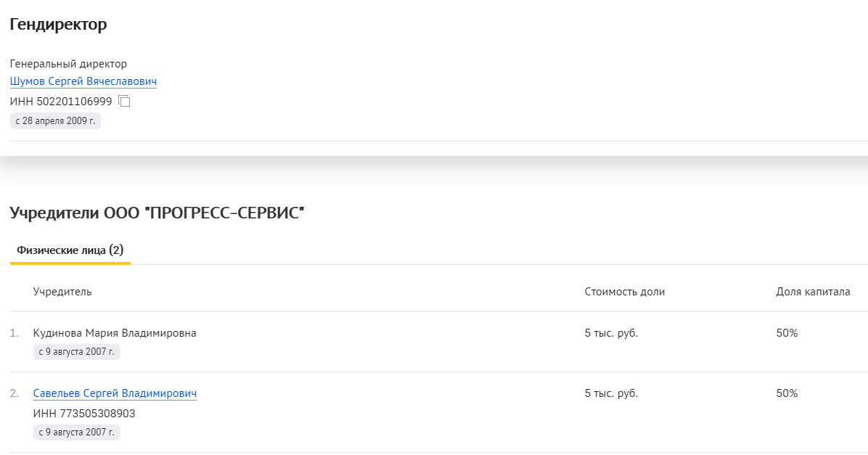Click the 50% capital share in Савельев's row

pos(787,393)
